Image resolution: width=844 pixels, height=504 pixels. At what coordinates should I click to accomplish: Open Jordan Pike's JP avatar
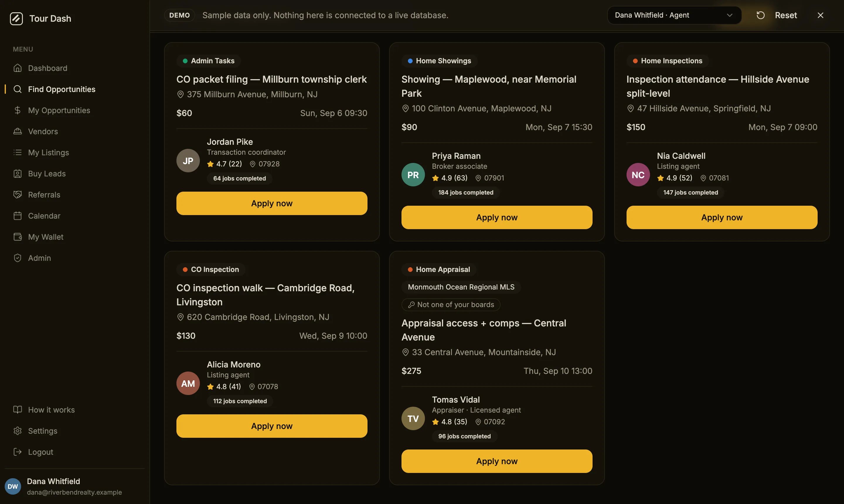click(x=188, y=161)
